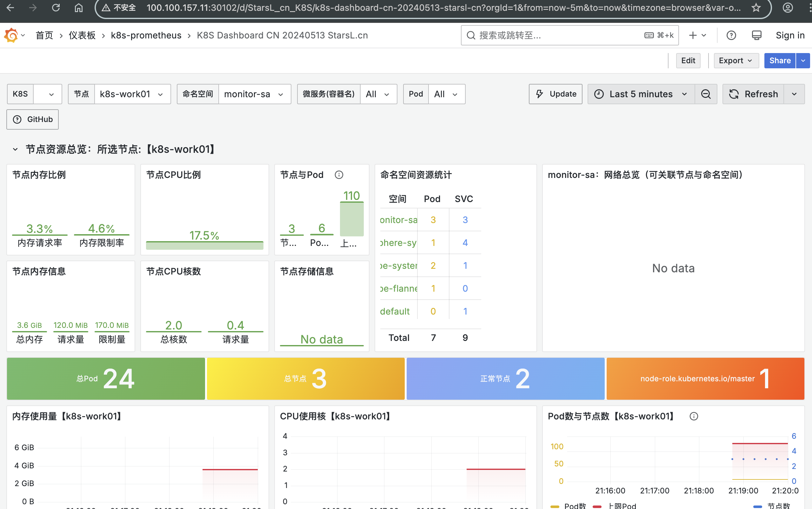The width and height of the screenshot is (812, 509).
Task: Click the Grafana logo icon
Action: click(x=11, y=35)
